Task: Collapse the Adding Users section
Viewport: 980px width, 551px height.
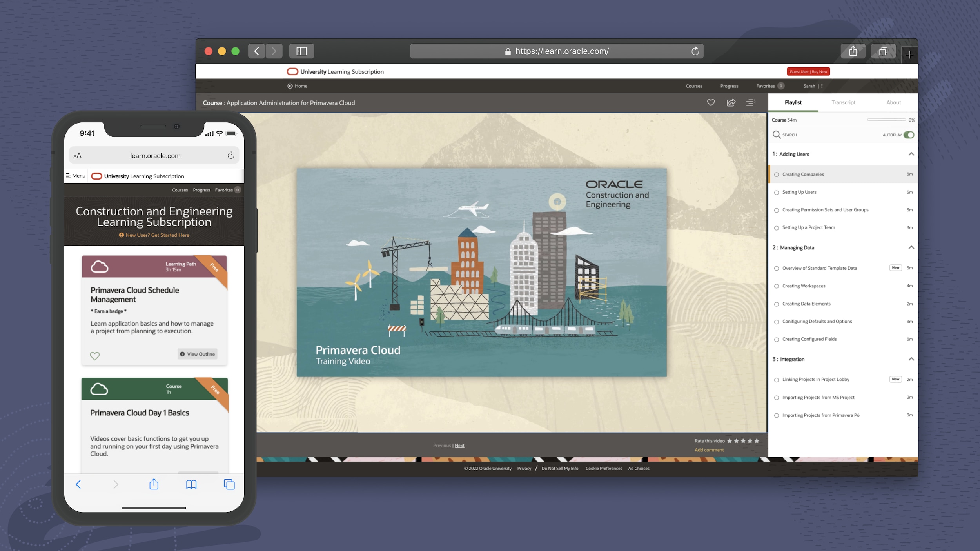Action: tap(911, 154)
